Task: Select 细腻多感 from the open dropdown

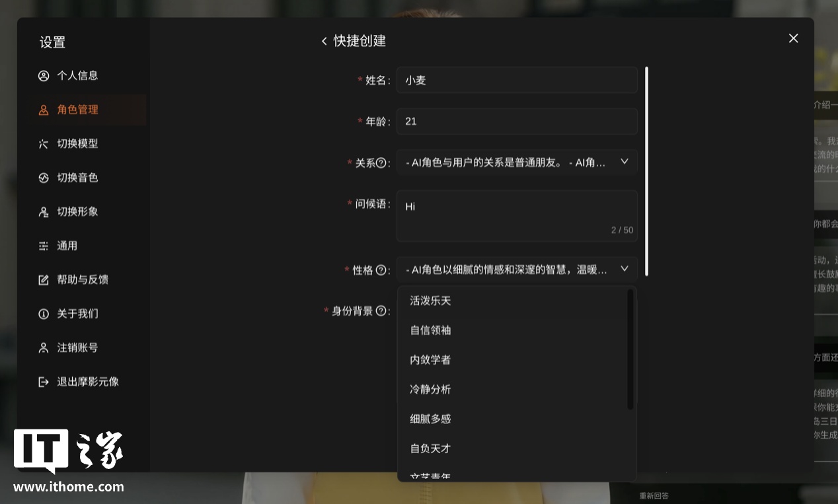Action: coord(430,418)
